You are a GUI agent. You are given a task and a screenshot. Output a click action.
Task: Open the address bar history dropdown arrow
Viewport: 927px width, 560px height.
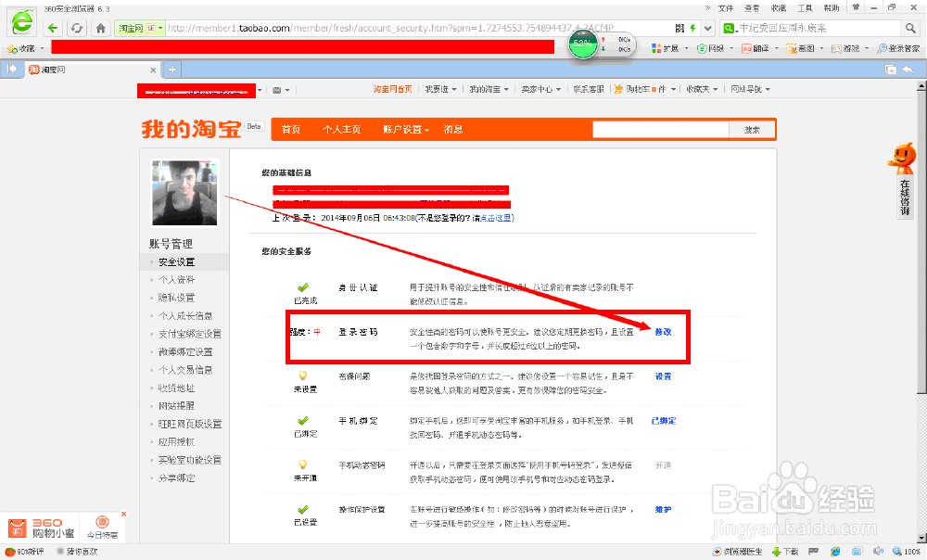[x=708, y=28]
